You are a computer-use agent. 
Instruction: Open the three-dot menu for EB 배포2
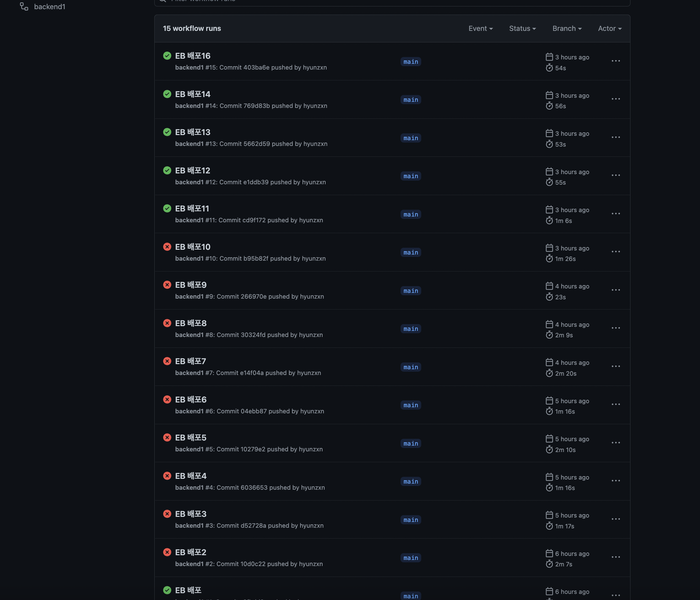[616, 557]
